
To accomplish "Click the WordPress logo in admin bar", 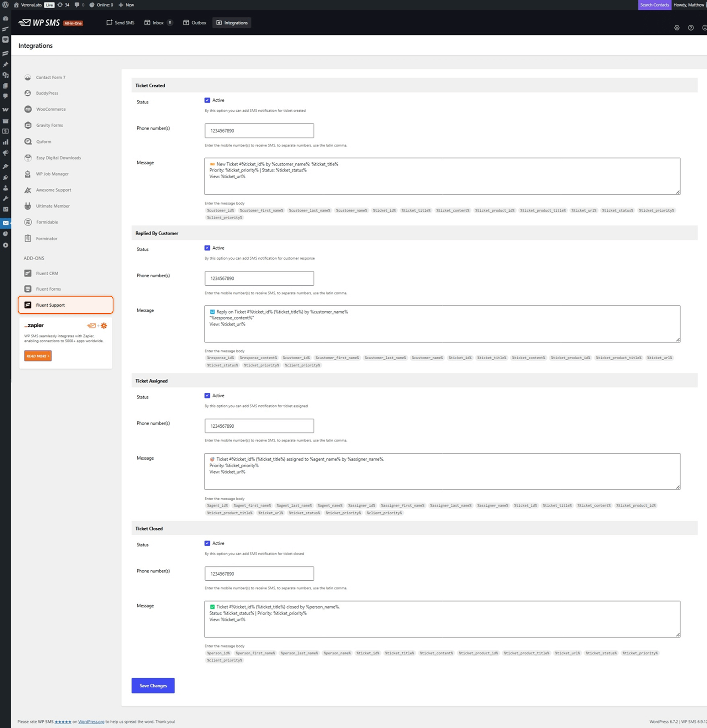I will (x=6, y=5).
